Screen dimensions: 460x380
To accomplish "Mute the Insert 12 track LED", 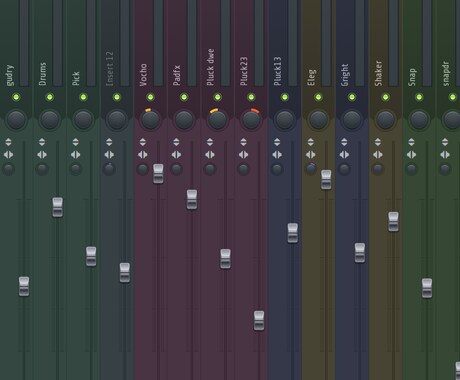I will (117, 97).
